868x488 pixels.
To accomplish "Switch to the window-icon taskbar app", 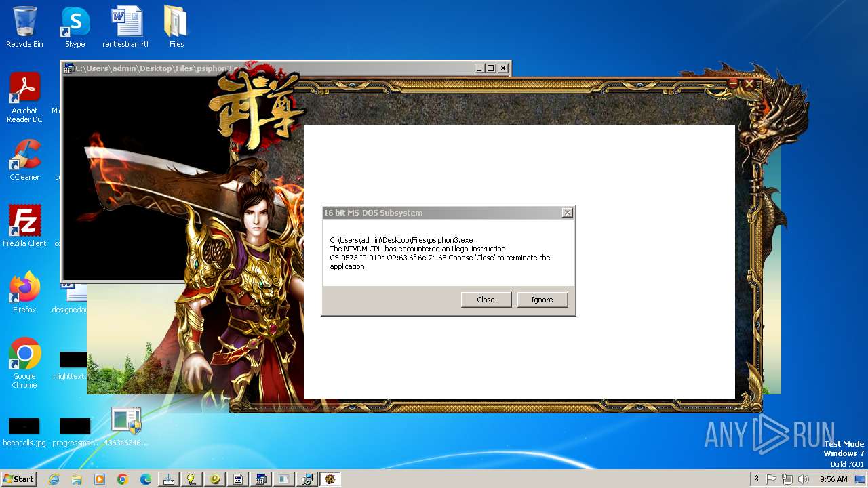I will click(x=284, y=479).
